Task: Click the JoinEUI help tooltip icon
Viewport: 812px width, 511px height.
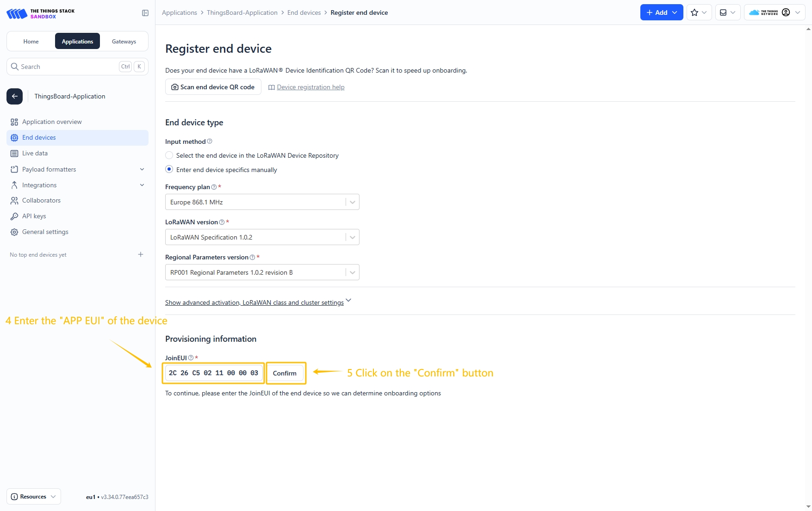Action: (191, 358)
